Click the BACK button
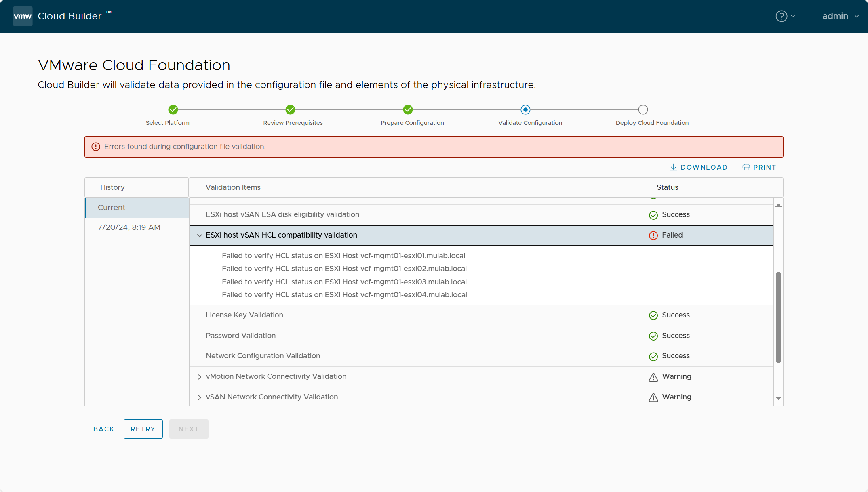This screenshot has height=492, width=868. [104, 429]
